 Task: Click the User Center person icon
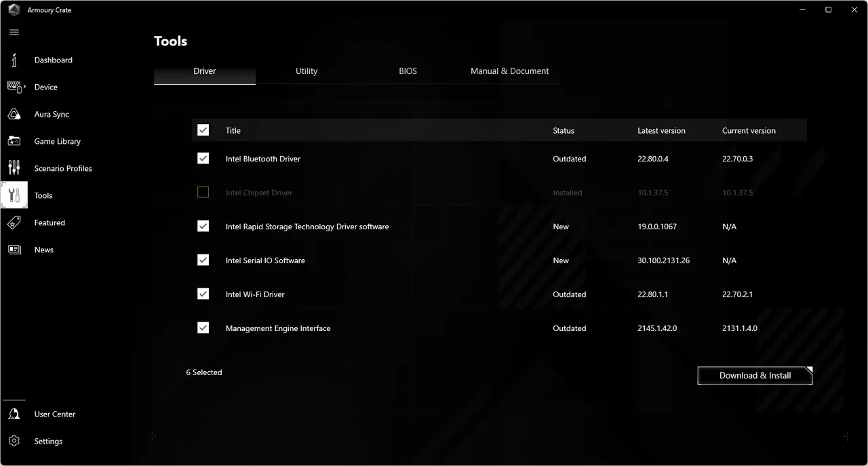coord(14,414)
